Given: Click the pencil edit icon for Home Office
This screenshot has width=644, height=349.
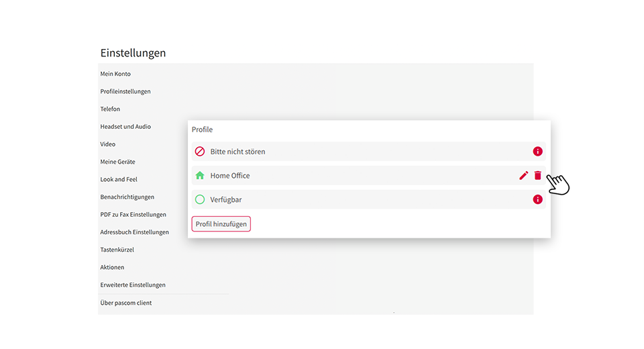Looking at the screenshot, I should point(523,176).
